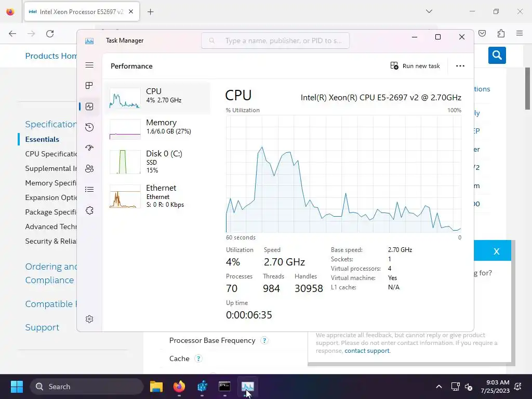
Task: Open the more options ellipsis menu
Action: pyautogui.click(x=460, y=66)
